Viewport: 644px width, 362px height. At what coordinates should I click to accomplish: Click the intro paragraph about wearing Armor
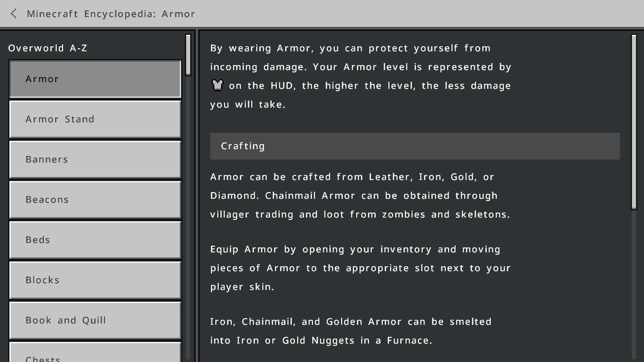coord(361,76)
